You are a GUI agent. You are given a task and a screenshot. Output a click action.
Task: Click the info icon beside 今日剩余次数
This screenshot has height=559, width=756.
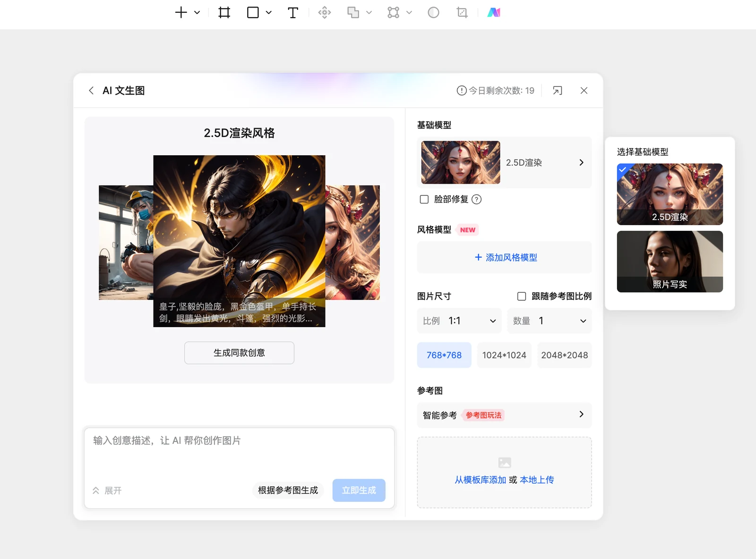click(462, 90)
